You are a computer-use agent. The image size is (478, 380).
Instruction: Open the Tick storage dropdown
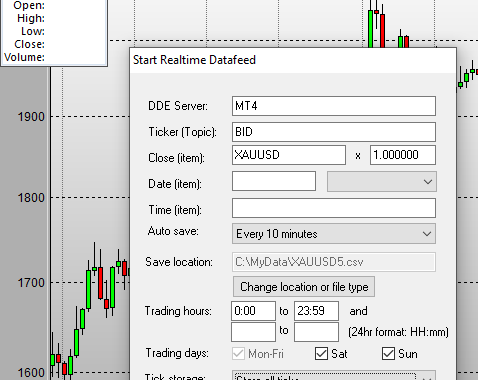click(334, 376)
